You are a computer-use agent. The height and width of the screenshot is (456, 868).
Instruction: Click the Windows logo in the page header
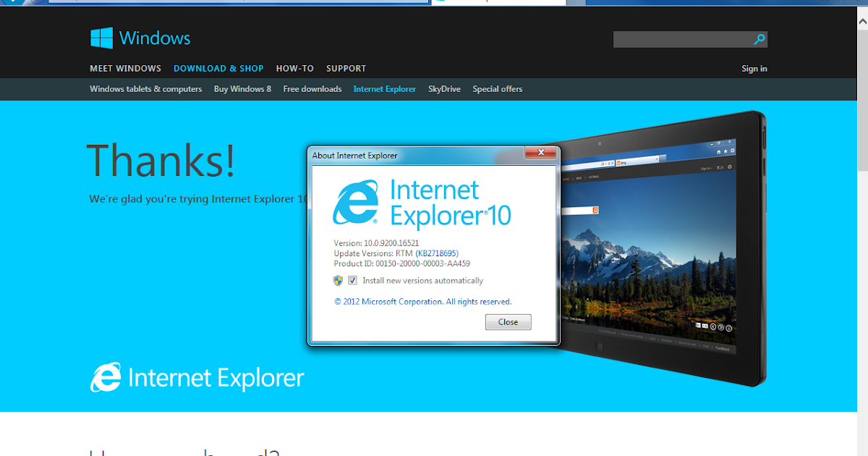pyautogui.click(x=140, y=38)
